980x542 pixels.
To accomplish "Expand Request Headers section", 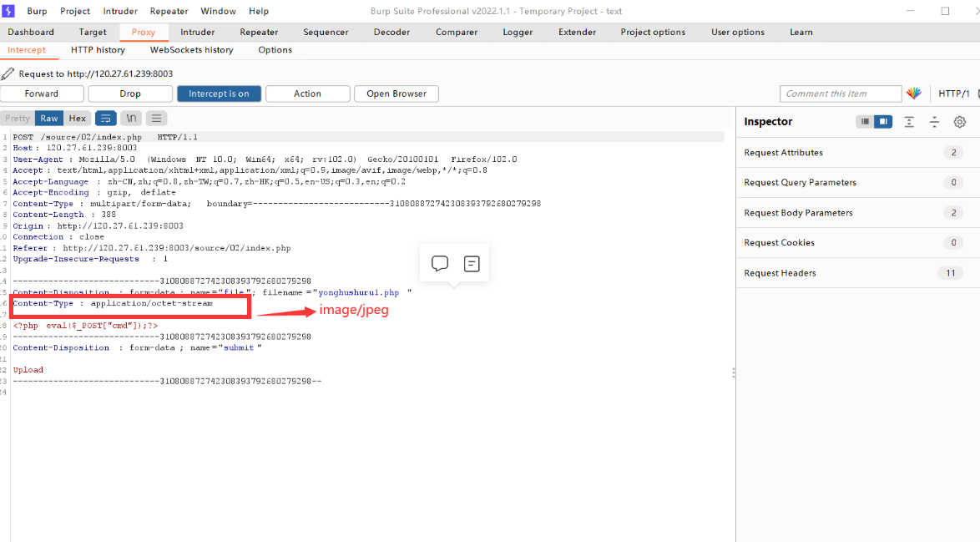I will [857, 273].
